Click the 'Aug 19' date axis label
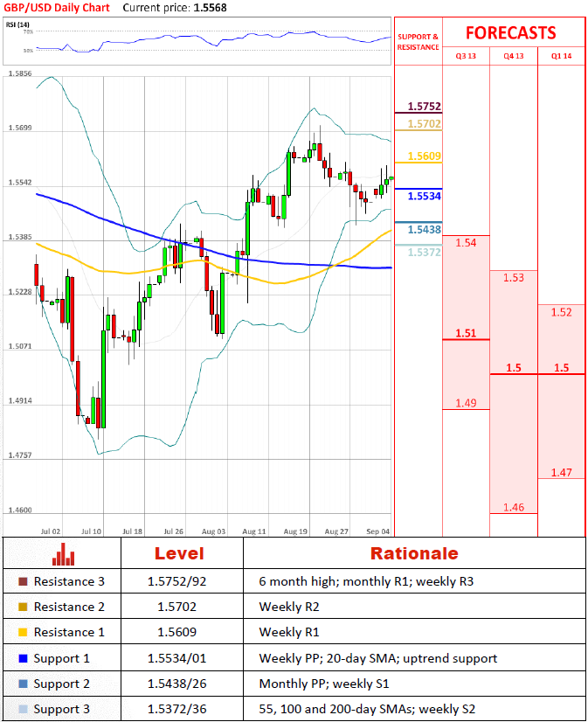588x722 pixels. [295, 531]
